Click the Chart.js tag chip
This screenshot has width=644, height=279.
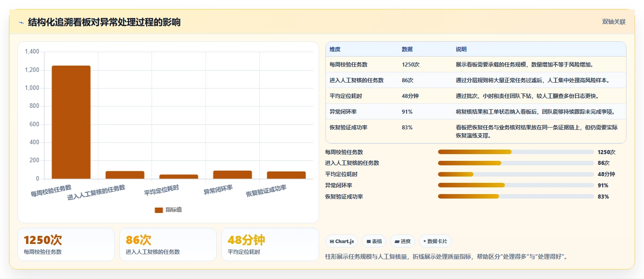tap(342, 241)
